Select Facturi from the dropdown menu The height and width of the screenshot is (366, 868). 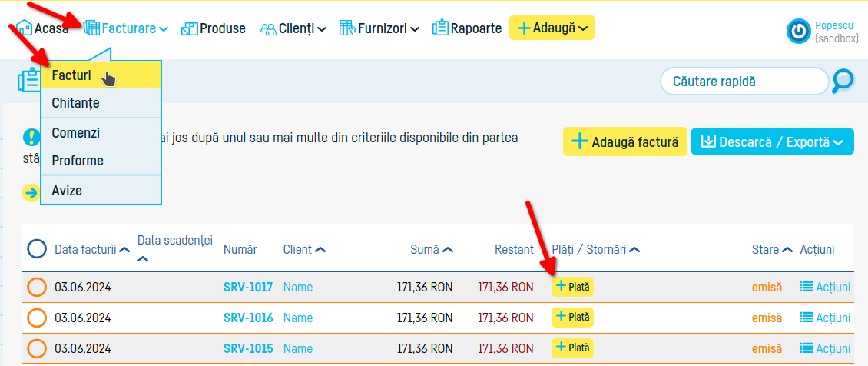coord(101,75)
